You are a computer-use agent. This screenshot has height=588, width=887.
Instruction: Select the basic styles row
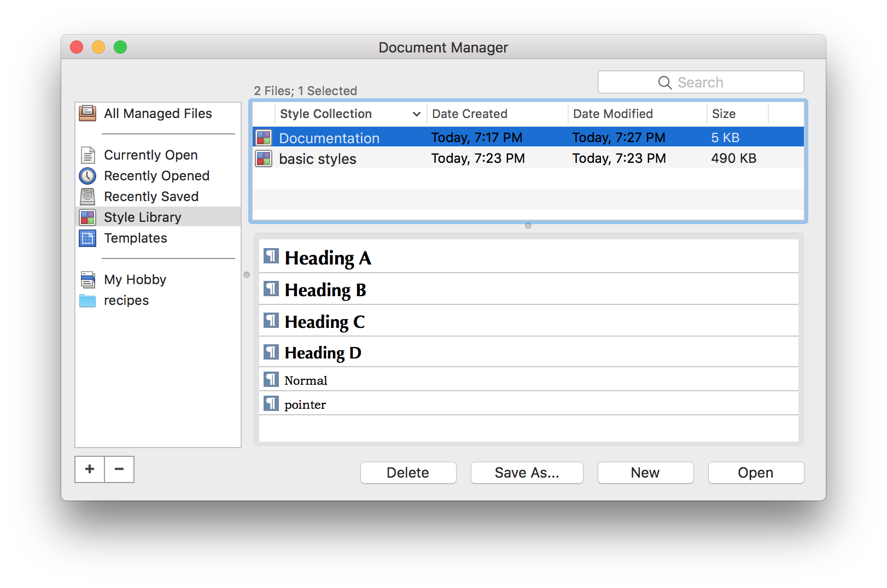pos(528,158)
